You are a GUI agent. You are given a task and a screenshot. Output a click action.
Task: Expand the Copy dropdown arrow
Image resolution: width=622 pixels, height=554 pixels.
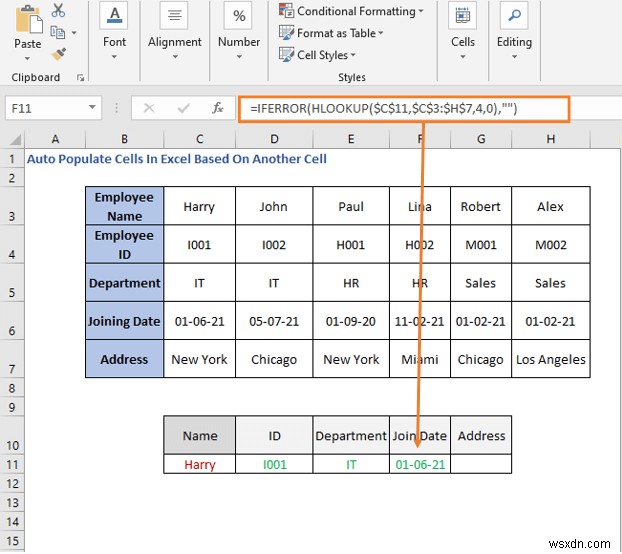[74, 33]
